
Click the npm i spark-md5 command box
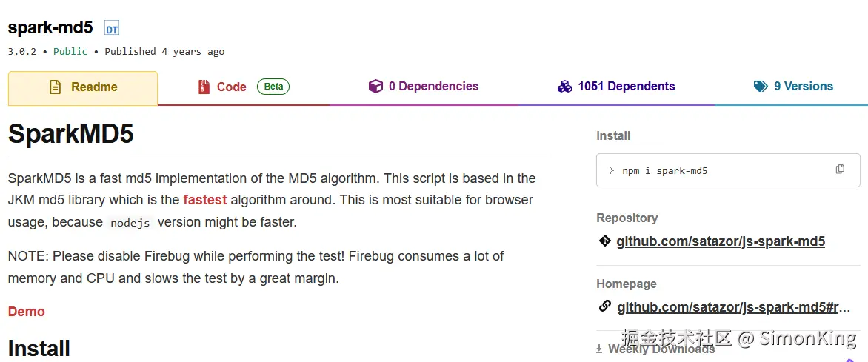[711, 170]
